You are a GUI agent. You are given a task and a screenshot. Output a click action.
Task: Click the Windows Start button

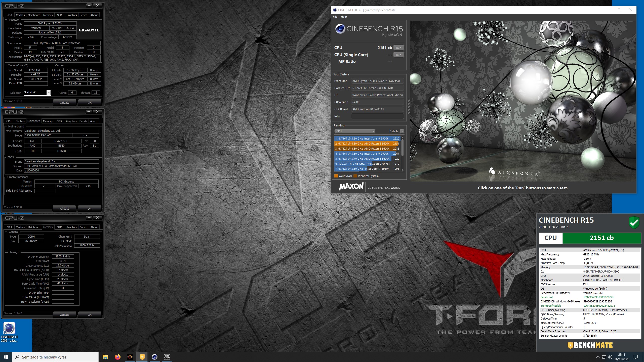6,357
